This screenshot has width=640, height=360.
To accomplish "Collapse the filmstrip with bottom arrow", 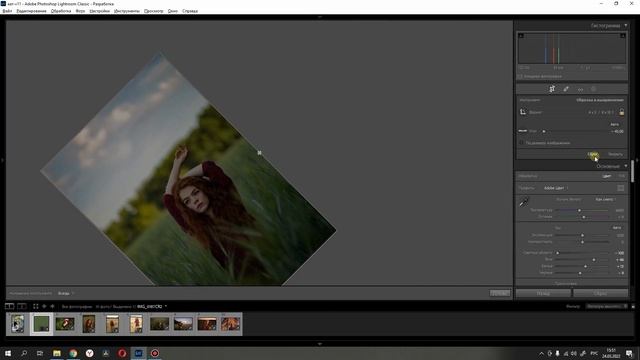I will point(320,344).
